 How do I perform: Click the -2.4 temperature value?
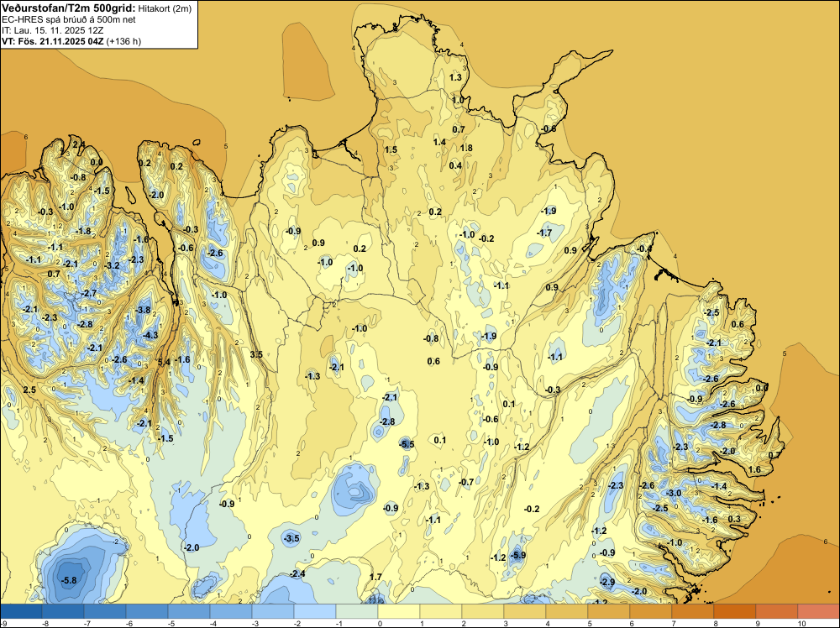click(x=297, y=574)
